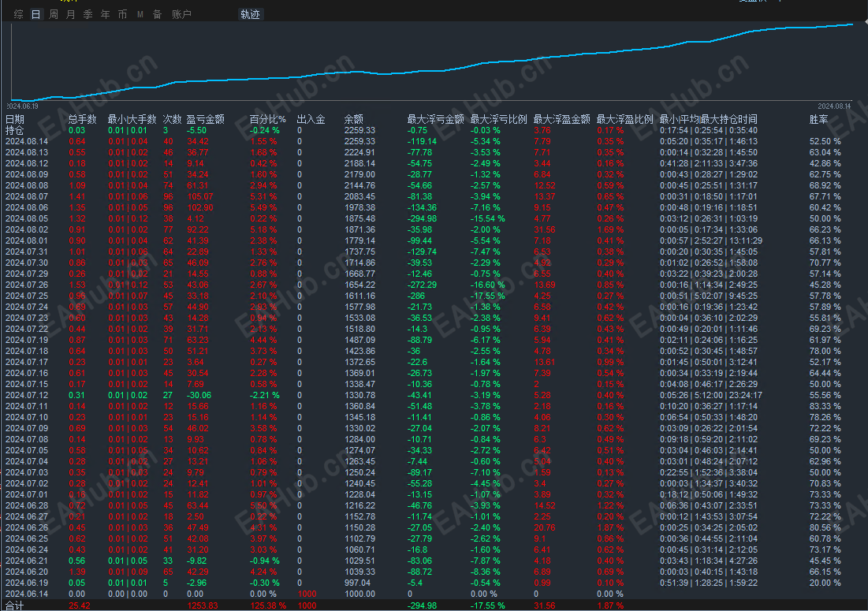Click chart start date label 2024.06.19

22,106
